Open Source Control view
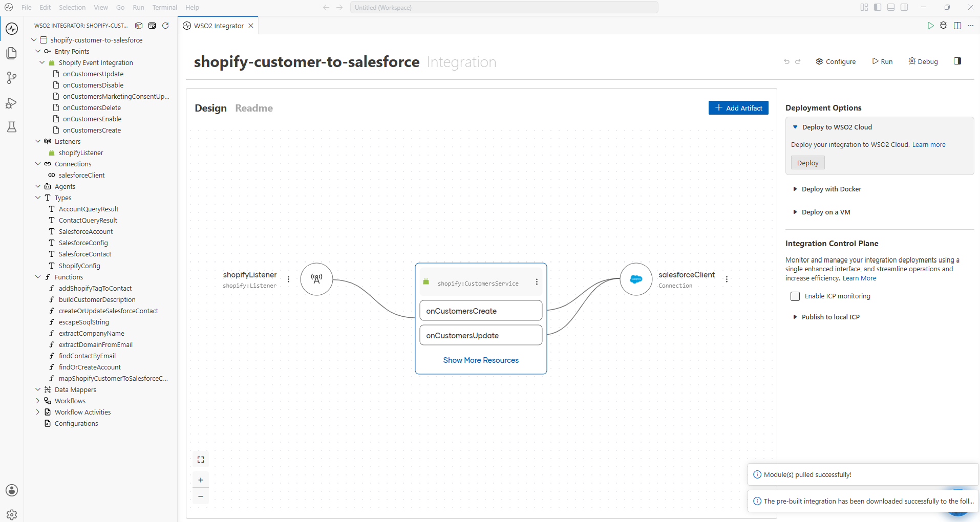Image resolution: width=980 pixels, height=522 pixels. click(x=12, y=78)
